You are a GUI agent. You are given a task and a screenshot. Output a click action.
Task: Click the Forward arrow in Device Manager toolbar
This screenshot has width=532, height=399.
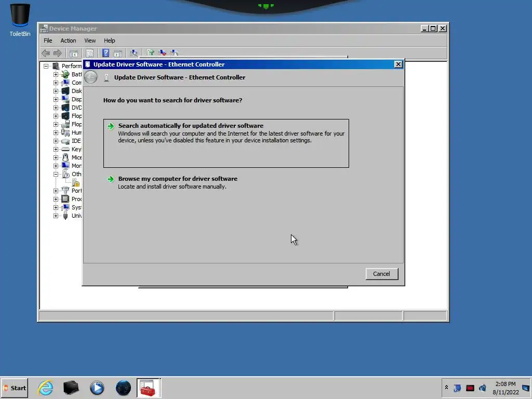click(58, 53)
